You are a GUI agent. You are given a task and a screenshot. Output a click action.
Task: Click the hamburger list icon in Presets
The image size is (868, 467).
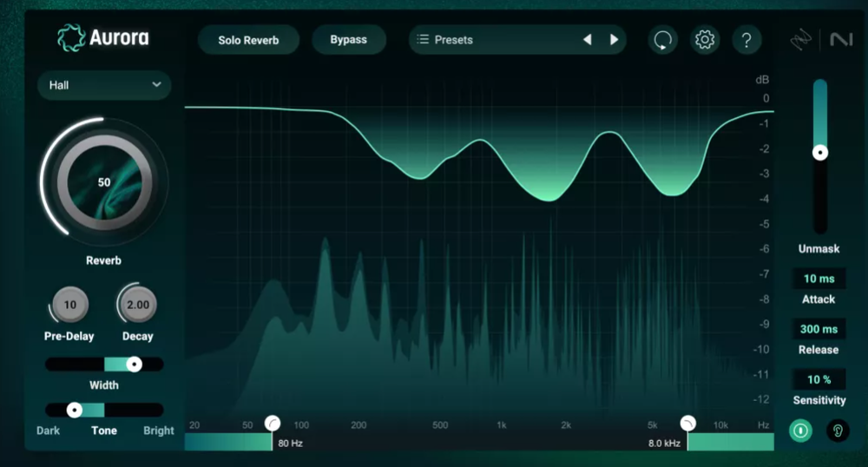[x=423, y=39]
